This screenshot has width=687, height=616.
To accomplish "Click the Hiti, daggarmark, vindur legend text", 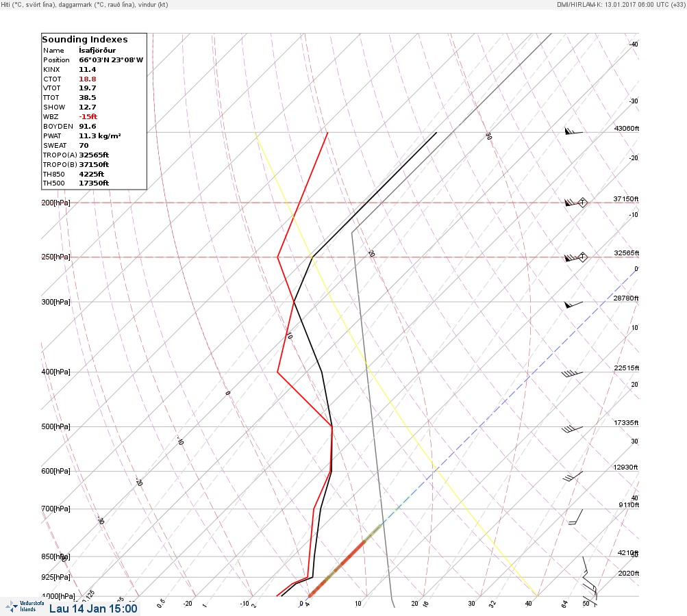I will click(x=84, y=4).
